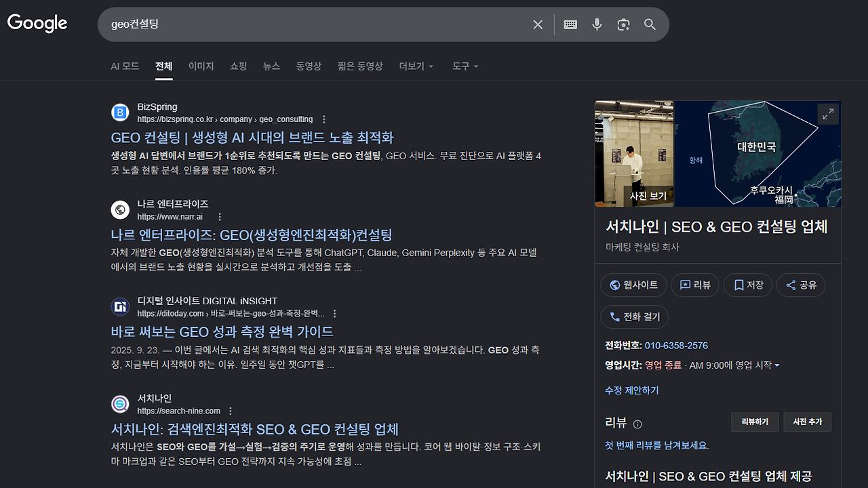The height and width of the screenshot is (488, 868).
Task: Expand the 영업시간 hours dropdown
Action: [777, 365]
